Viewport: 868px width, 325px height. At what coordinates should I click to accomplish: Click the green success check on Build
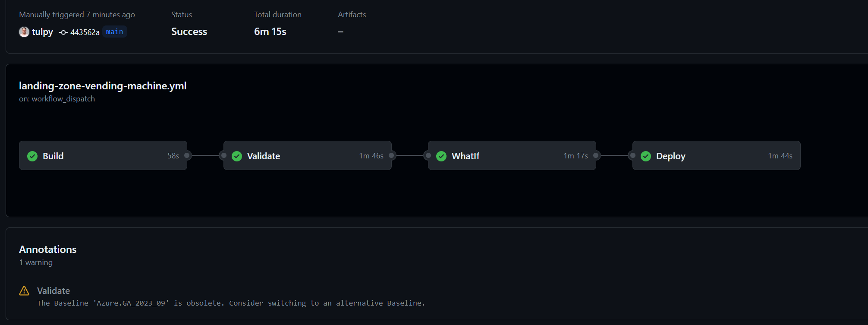(32, 156)
